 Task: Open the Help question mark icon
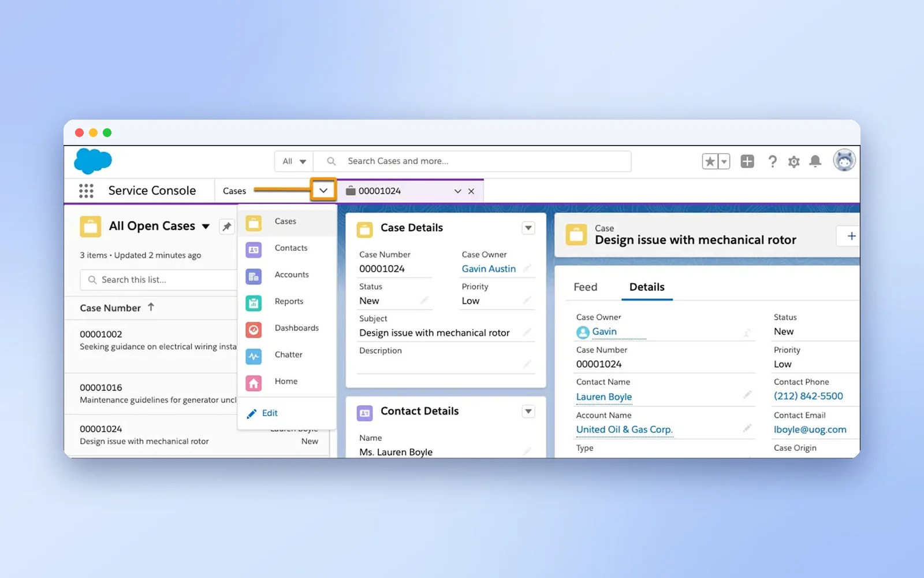click(772, 161)
